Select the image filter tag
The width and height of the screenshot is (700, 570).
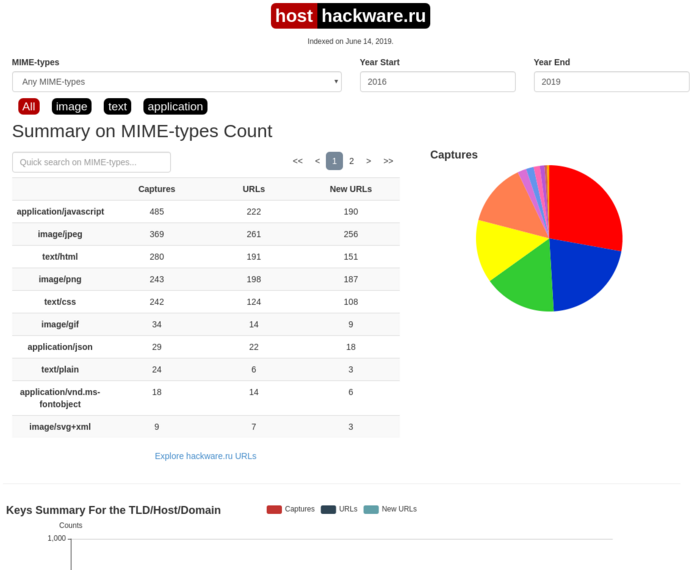[72, 107]
